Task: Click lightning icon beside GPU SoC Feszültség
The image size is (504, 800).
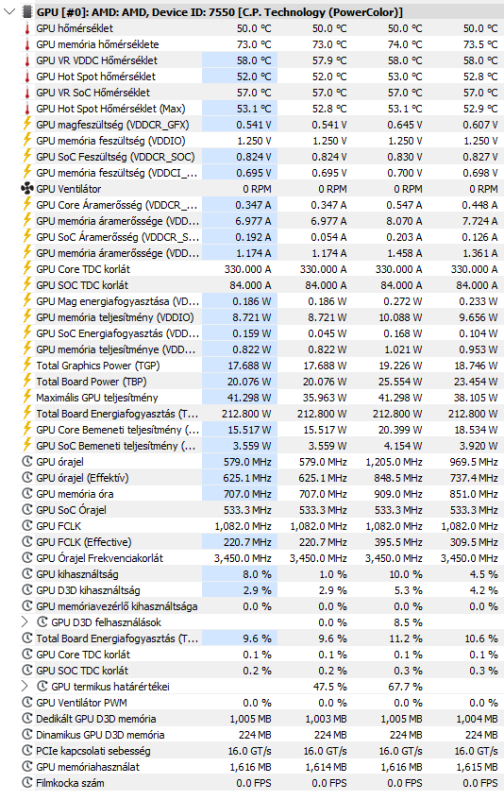Action: [27, 156]
